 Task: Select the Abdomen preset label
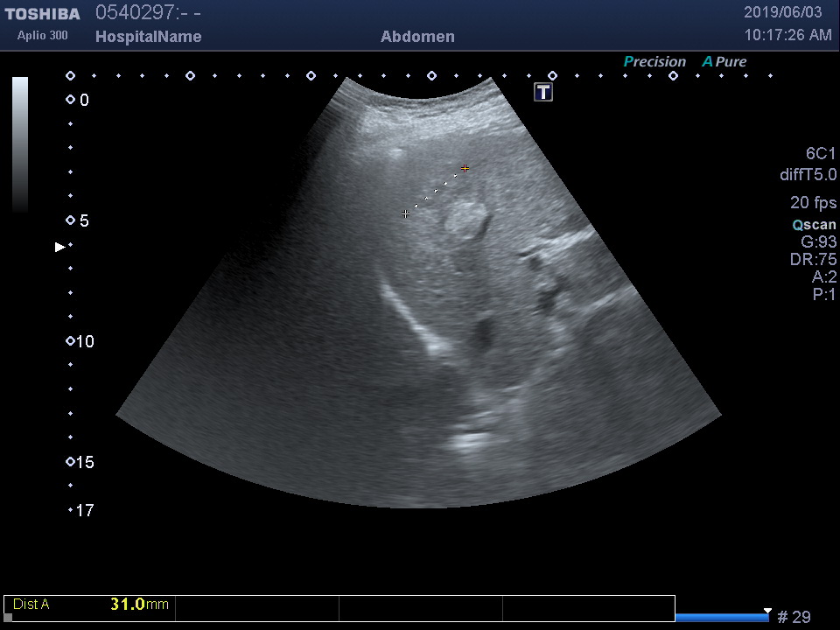pyautogui.click(x=417, y=37)
